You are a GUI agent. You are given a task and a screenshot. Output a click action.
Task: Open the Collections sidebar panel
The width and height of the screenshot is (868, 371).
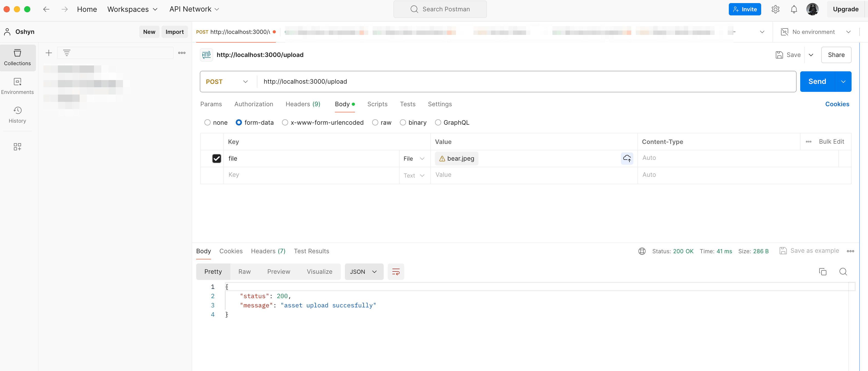click(17, 57)
